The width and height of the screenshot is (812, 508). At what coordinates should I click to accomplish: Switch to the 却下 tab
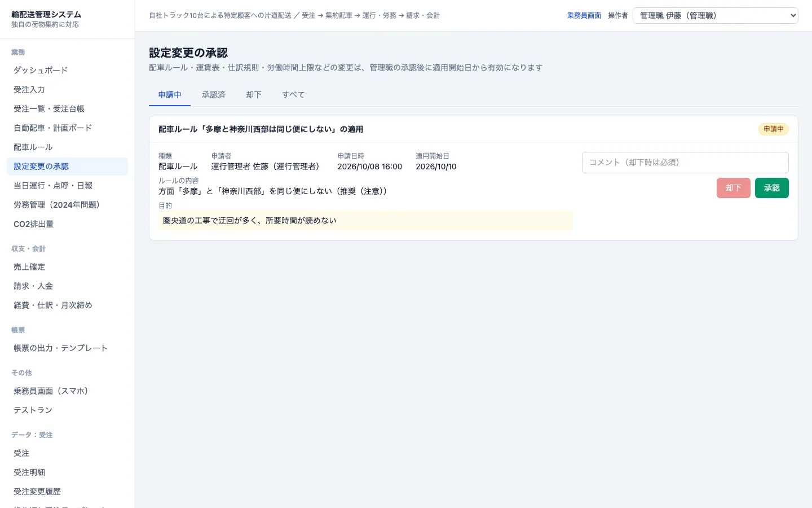pyautogui.click(x=254, y=95)
